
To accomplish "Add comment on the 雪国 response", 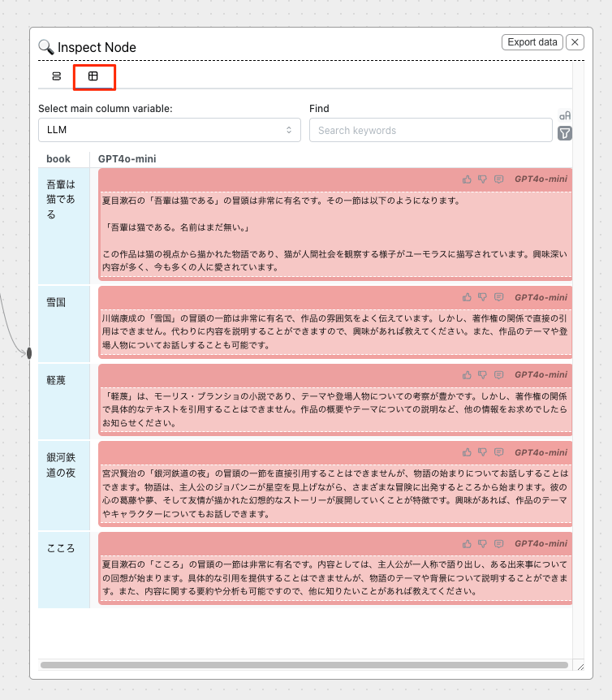I will [x=498, y=297].
